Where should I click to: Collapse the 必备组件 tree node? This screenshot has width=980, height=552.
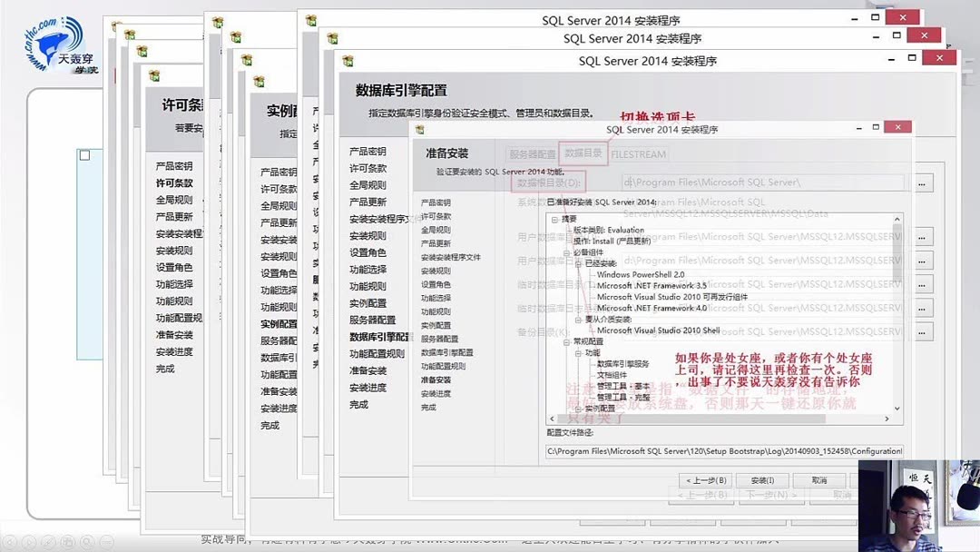point(567,252)
